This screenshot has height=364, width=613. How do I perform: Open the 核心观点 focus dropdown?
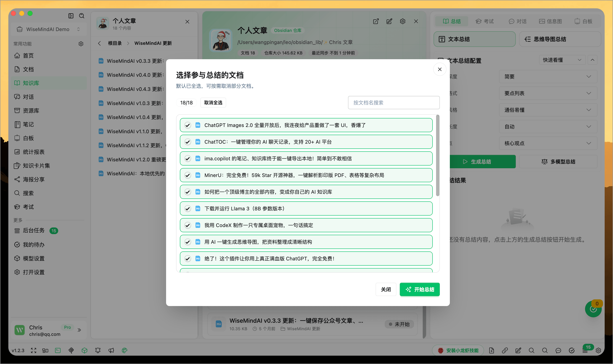point(548,143)
